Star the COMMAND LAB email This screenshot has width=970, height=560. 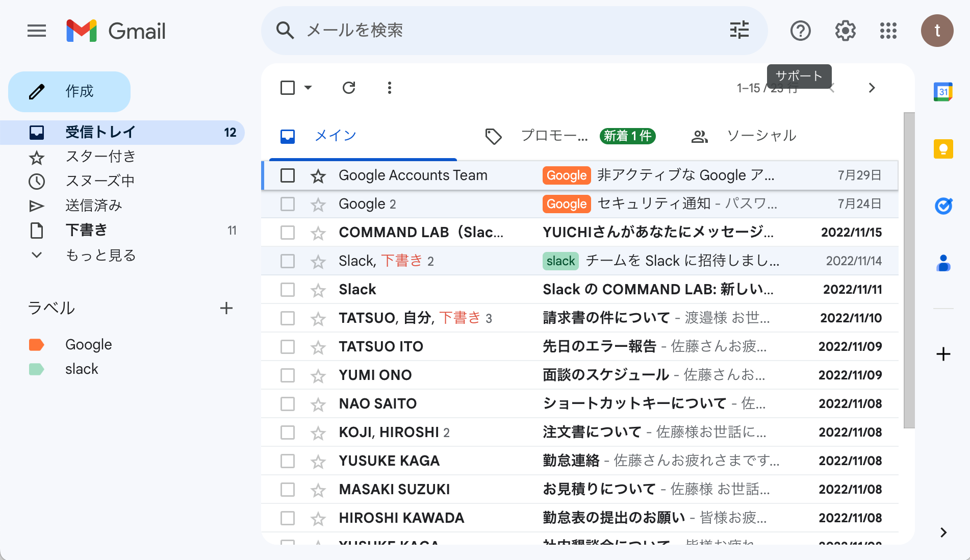pyautogui.click(x=318, y=233)
